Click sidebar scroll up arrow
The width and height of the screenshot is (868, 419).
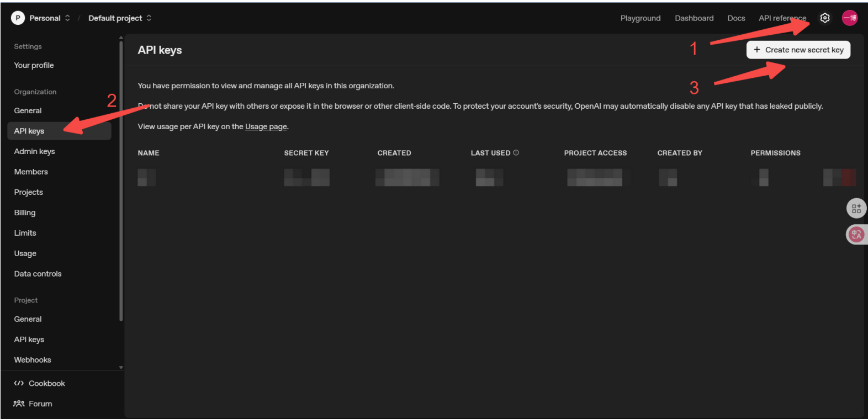pos(121,38)
